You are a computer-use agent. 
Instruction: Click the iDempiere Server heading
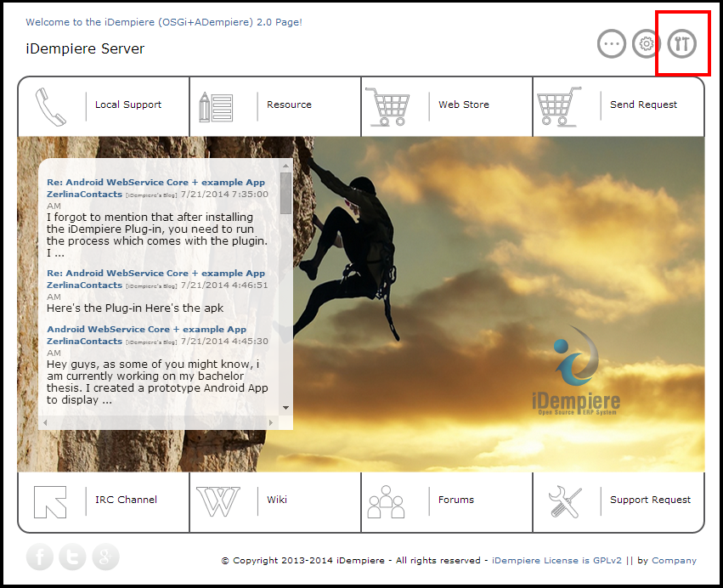point(85,48)
